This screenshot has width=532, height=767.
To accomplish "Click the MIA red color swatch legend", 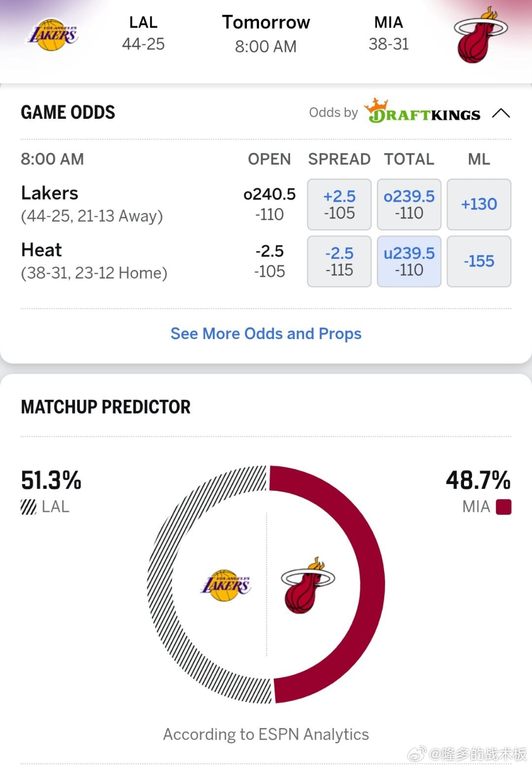I will (503, 506).
